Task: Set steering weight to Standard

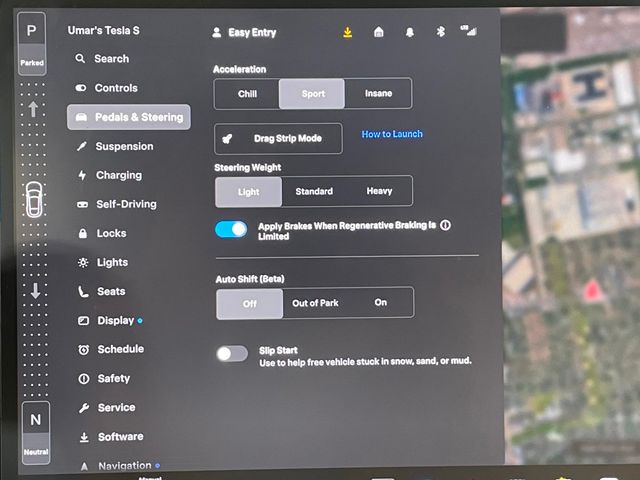Action: 314,191
